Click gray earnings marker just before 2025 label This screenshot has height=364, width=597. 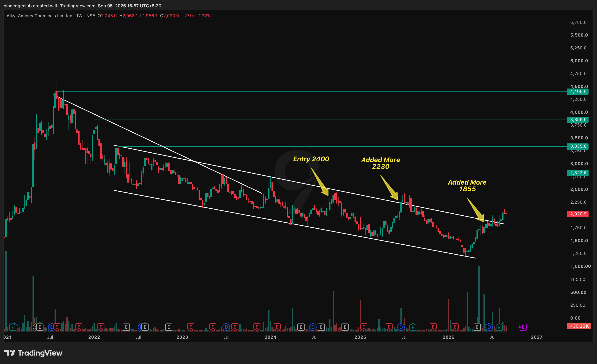click(345, 327)
